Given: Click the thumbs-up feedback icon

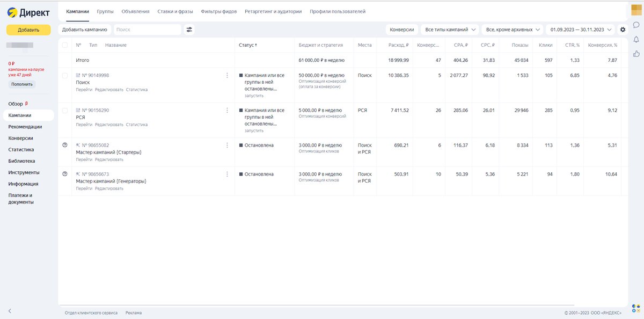Looking at the screenshot, I should [636, 54].
